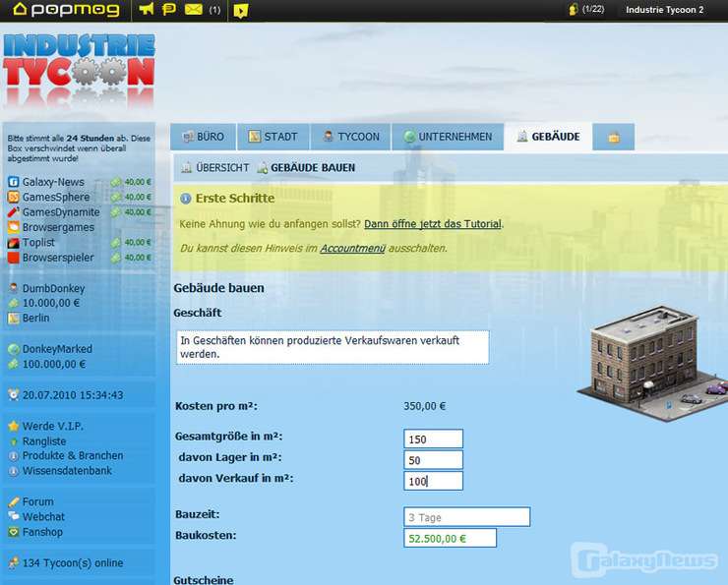Image resolution: width=728 pixels, height=585 pixels.
Task: Open the ÜBERSICHT submenu
Action: click(x=215, y=167)
